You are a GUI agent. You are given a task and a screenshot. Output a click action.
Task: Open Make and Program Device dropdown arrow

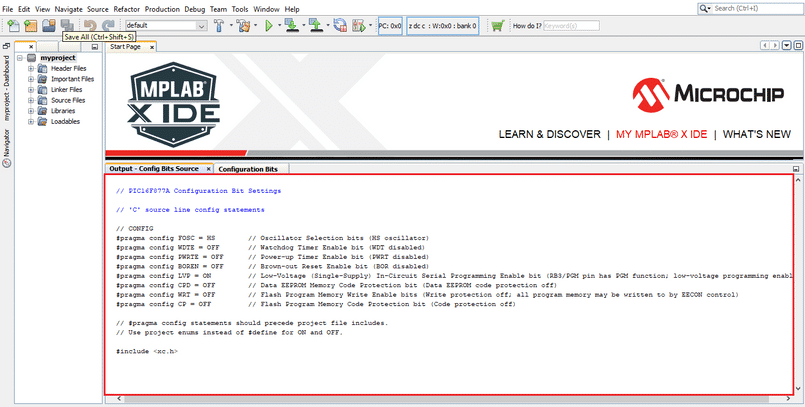(303, 26)
